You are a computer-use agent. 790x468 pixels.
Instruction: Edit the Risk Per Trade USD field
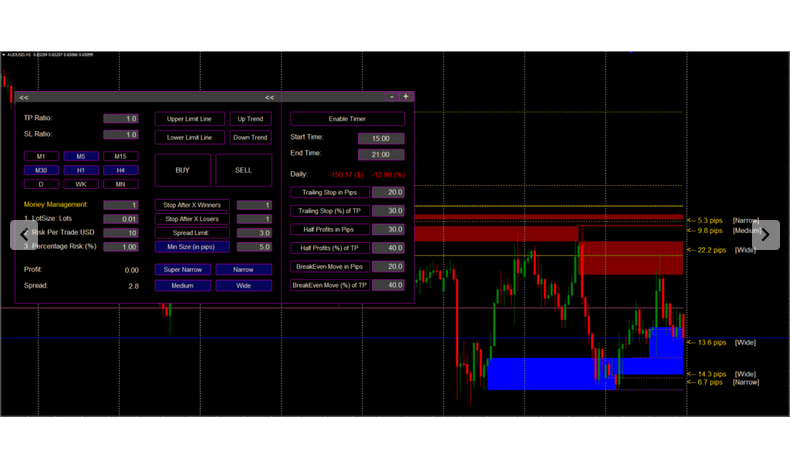pyautogui.click(x=121, y=233)
